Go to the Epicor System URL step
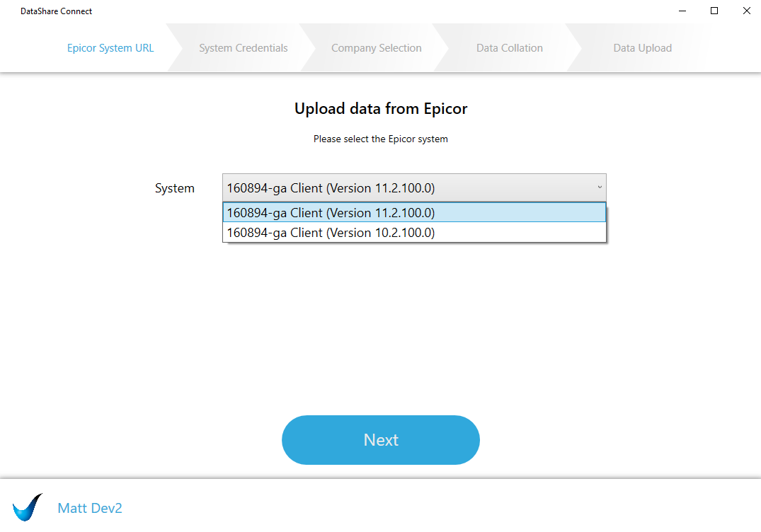Image resolution: width=761 pixels, height=532 pixels. pos(110,48)
